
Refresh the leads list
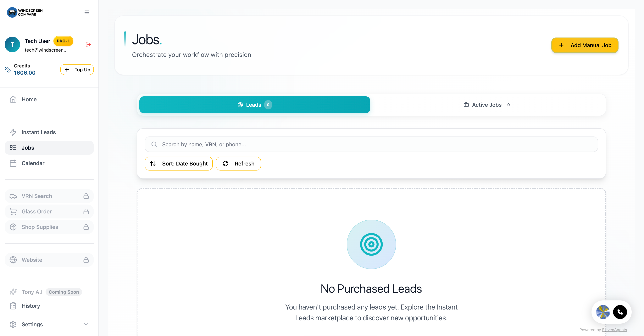coord(238,164)
